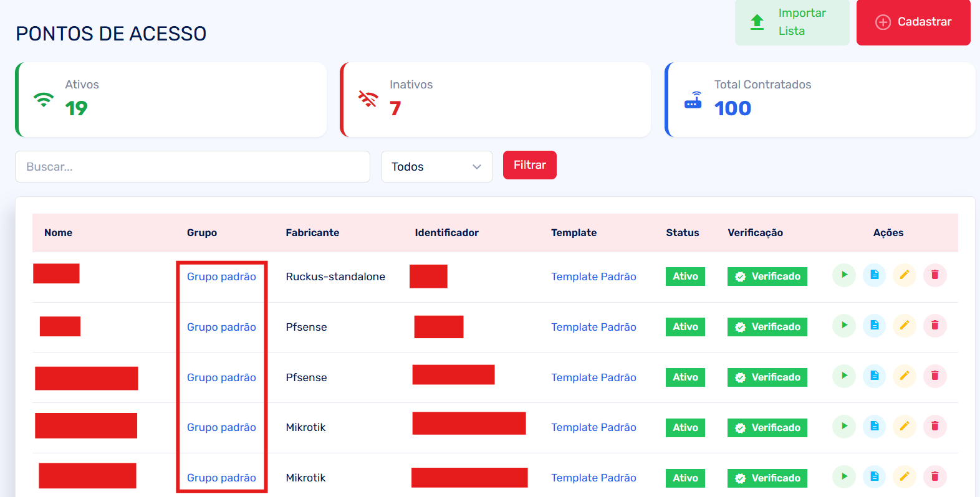
Task: Click the Cadastrar button
Action: (x=913, y=22)
